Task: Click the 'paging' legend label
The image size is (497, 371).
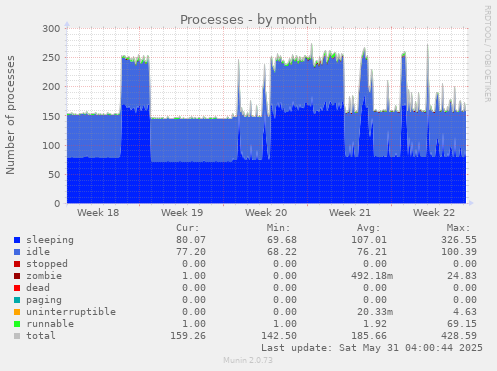Action: pyautogui.click(x=44, y=300)
